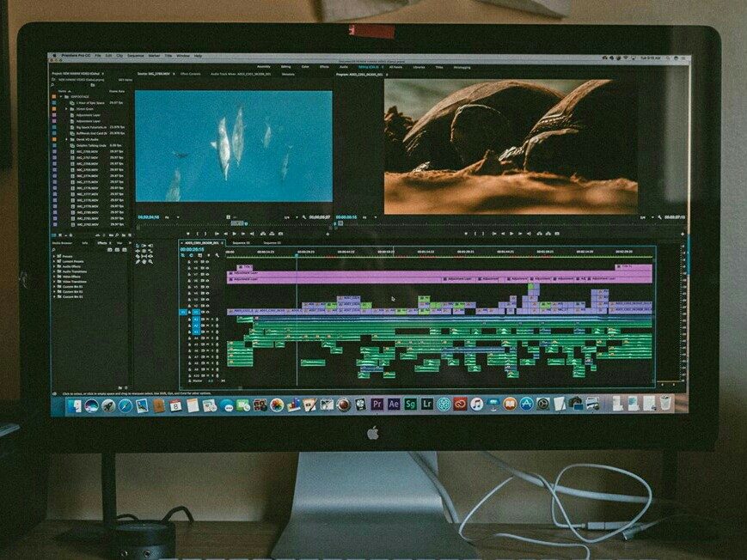The width and height of the screenshot is (747, 560).
Task: Toggle V1 source patching on the timeline
Action: (184, 313)
